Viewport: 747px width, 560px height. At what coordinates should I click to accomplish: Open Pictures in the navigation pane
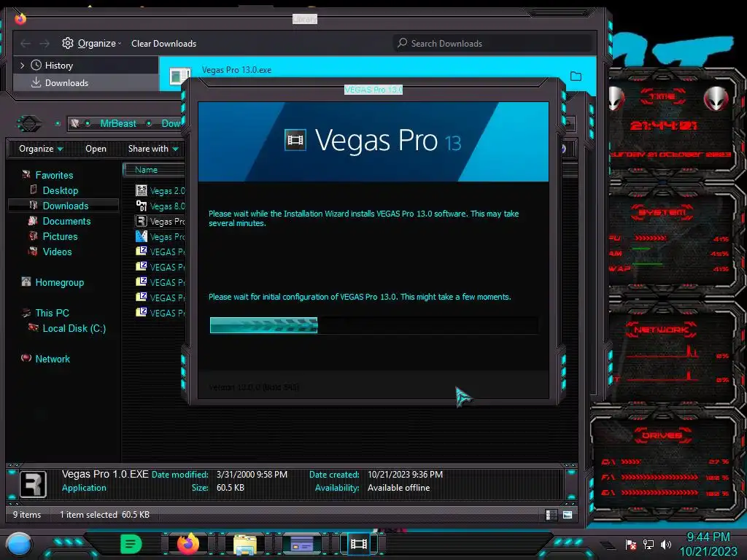60,236
